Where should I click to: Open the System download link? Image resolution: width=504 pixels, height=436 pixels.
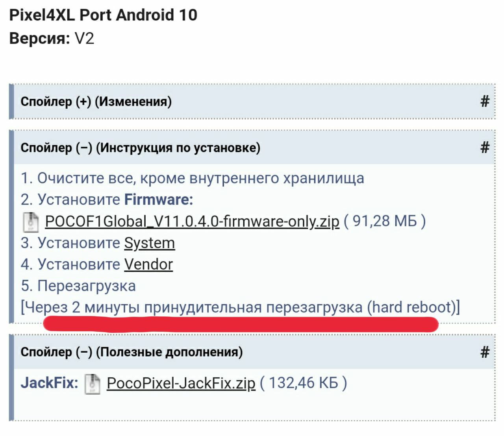click(x=149, y=243)
